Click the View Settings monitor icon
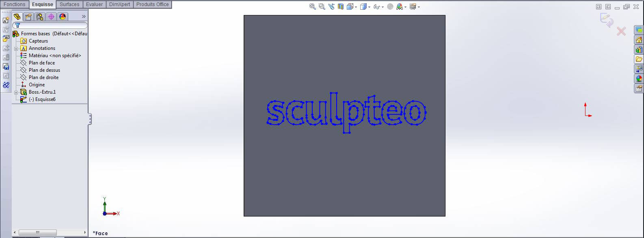Screen dimensions: 644x238 (x=413, y=6)
